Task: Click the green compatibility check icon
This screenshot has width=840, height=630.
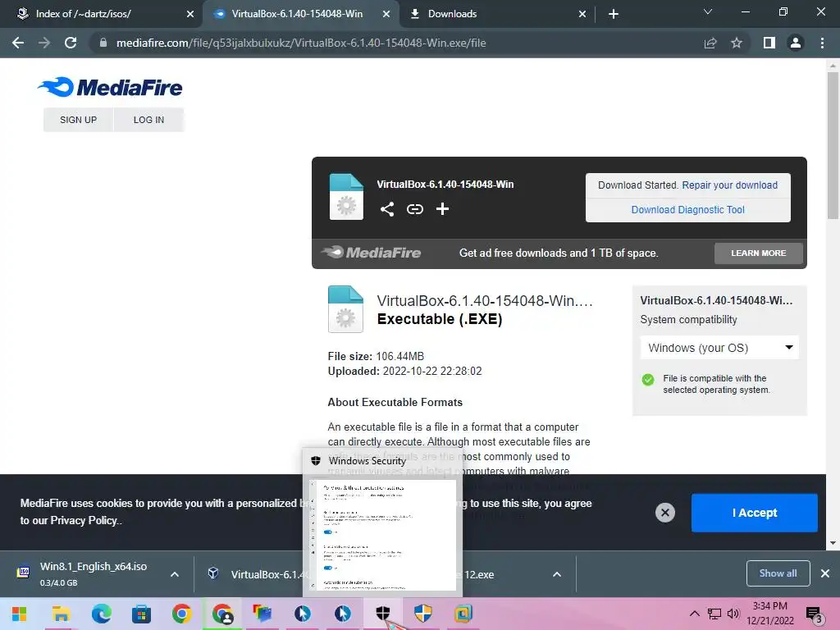Action: [648, 380]
